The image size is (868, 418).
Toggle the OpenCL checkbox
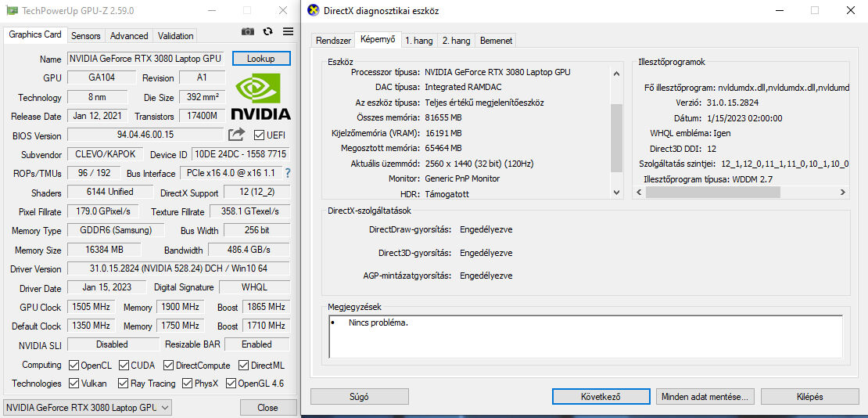[x=74, y=366]
